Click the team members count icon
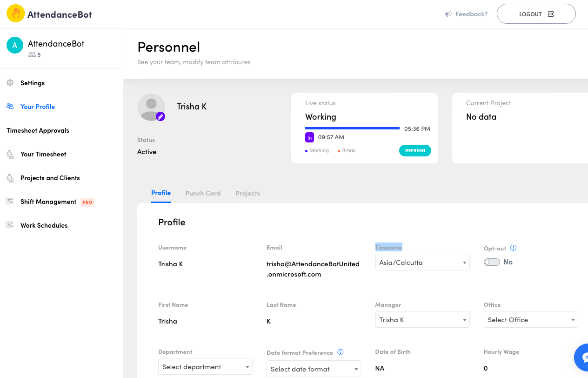 32,54
